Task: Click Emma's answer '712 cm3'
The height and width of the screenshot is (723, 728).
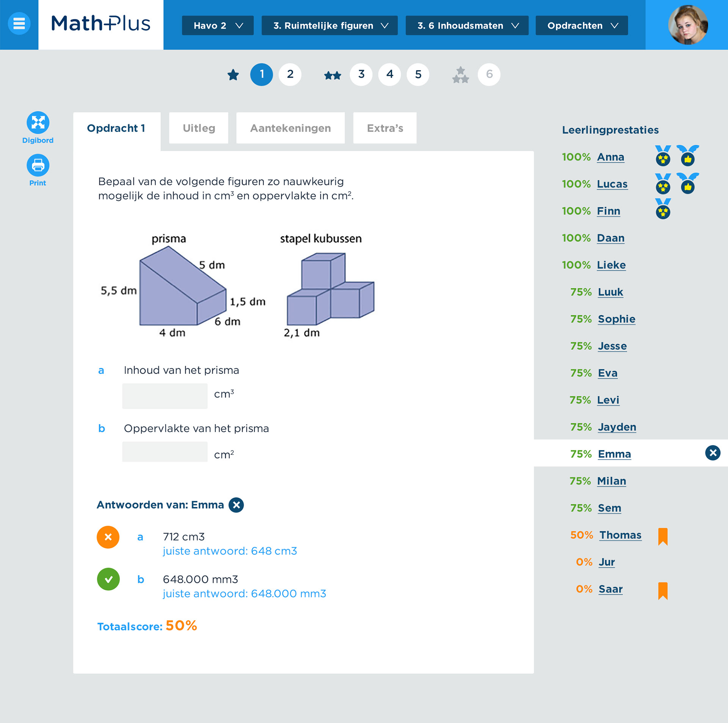Action: point(184,537)
